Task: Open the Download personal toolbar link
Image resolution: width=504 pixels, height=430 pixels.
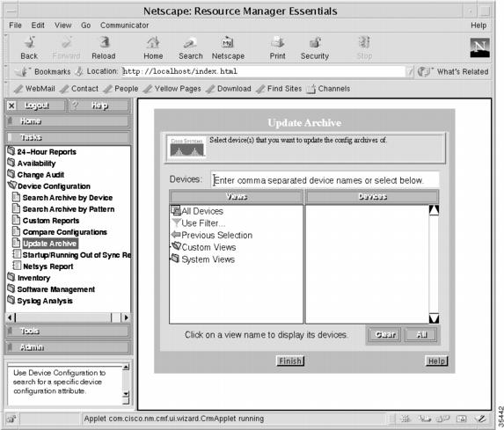Action: (230, 89)
